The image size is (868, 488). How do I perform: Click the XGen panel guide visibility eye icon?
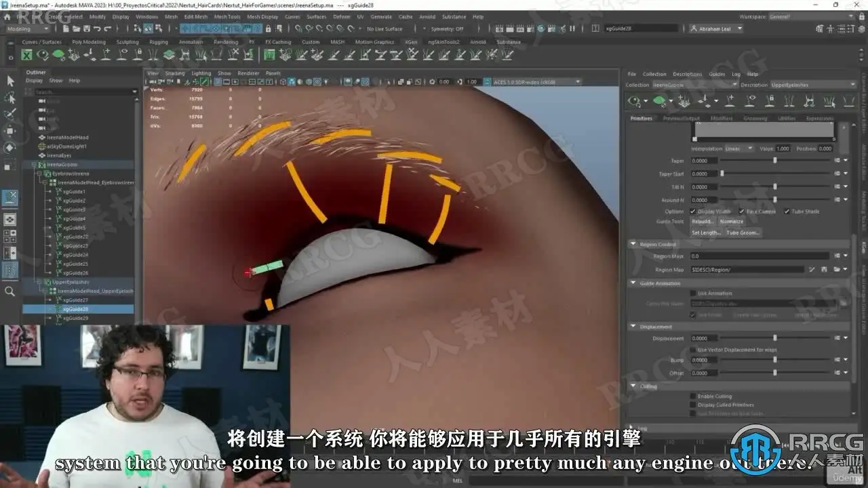tap(750, 101)
